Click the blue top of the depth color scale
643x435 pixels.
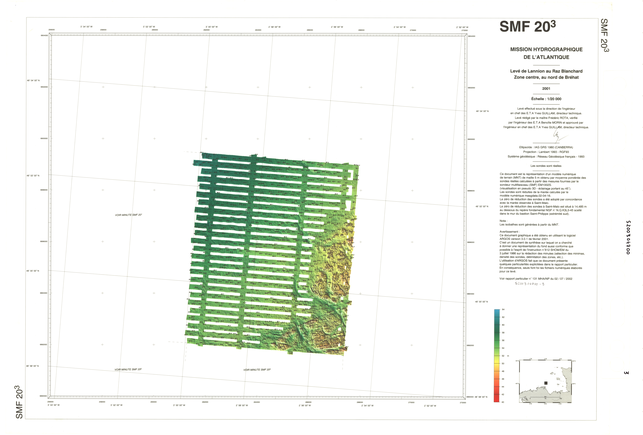coord(498,313)
